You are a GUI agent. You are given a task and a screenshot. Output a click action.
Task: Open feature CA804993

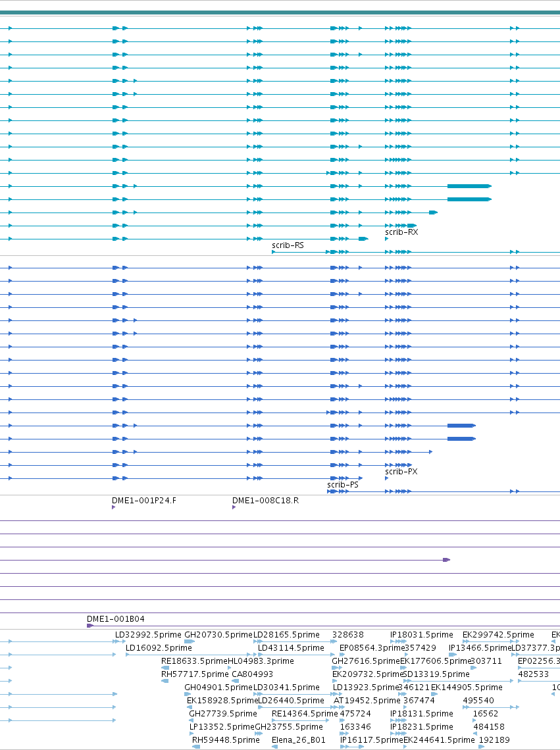point(252,674)
